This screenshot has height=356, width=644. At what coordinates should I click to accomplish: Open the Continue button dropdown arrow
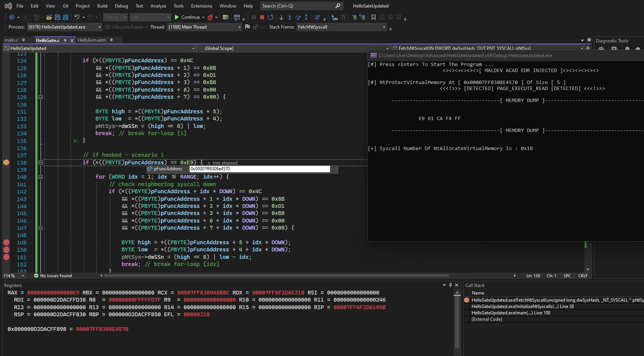(203, 17)
